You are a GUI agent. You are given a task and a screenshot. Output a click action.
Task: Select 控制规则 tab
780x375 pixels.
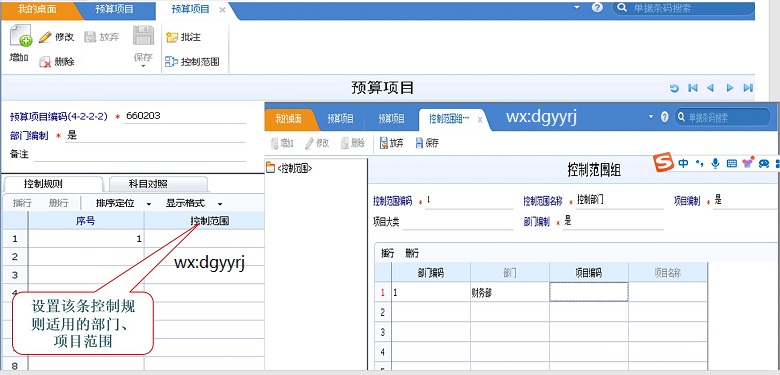pyautogui.click(x=44, y=184)
